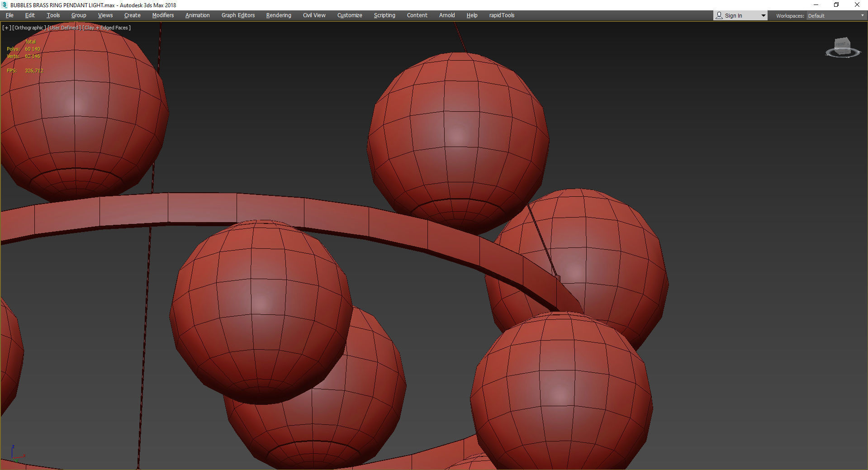The width and height of the screenshot is (868, 470).
Task: Click the 'Workspaces:' label text
Action: click(x=790, y=16)
